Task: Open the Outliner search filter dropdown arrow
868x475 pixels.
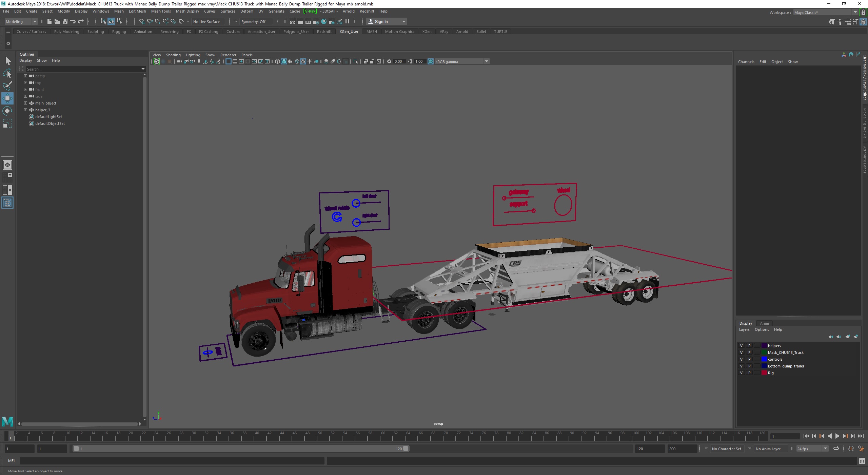Action: click(x=143, y=69)
